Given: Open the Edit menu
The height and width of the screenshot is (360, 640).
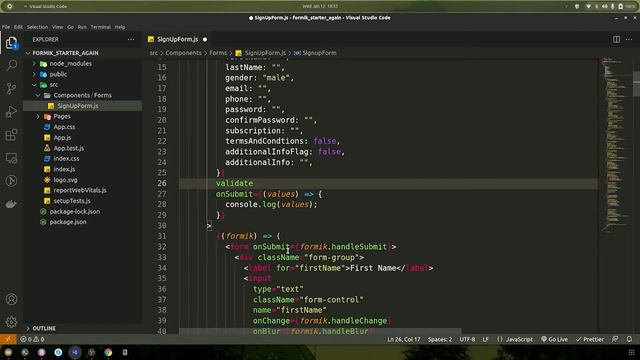Looking at the screenshot, I should tap(18, 27).
